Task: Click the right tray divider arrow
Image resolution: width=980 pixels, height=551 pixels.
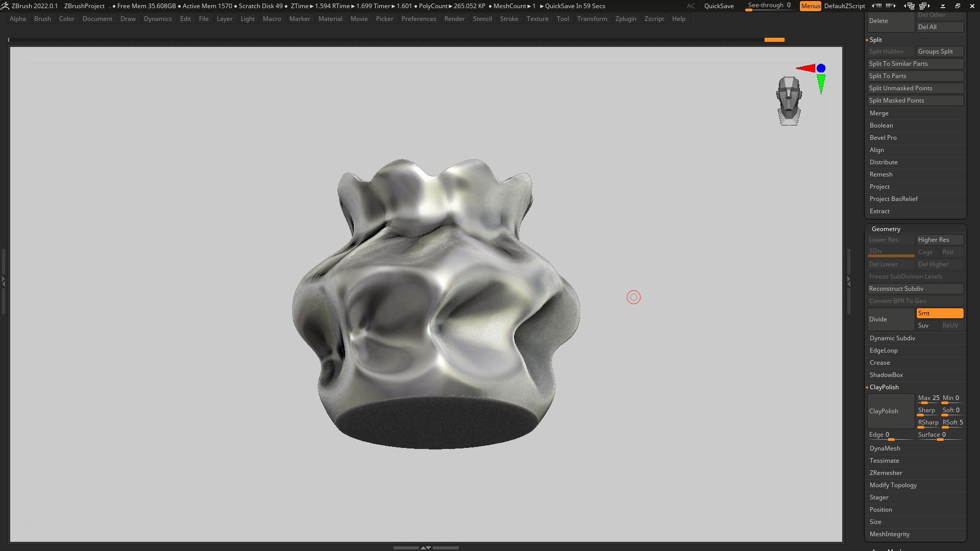Action: pyautogui.click(x=848, y=281)
